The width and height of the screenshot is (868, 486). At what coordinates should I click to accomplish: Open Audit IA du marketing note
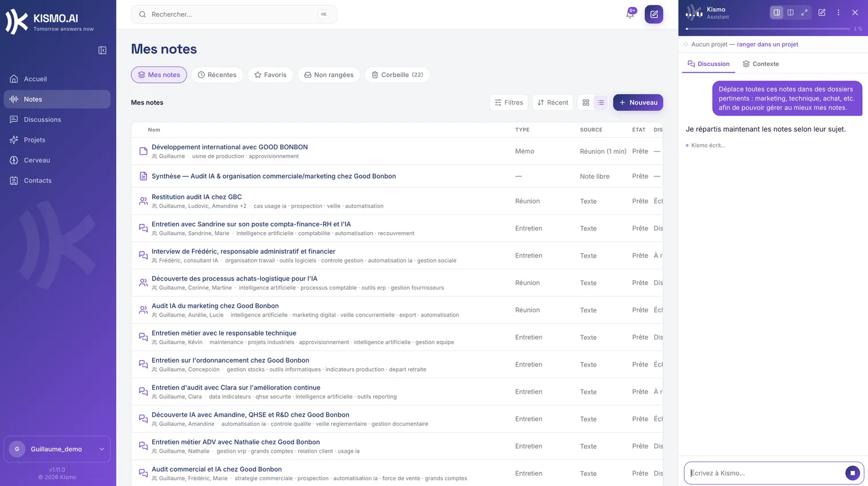215,306
